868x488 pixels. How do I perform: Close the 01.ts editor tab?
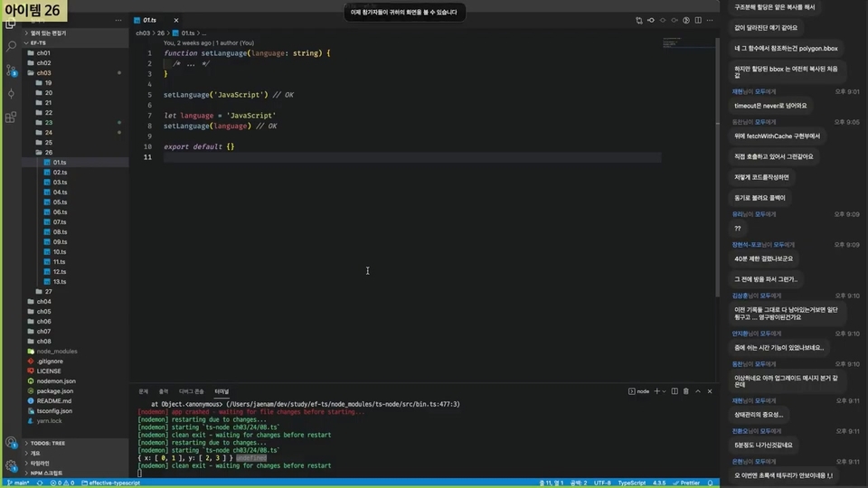176,21
